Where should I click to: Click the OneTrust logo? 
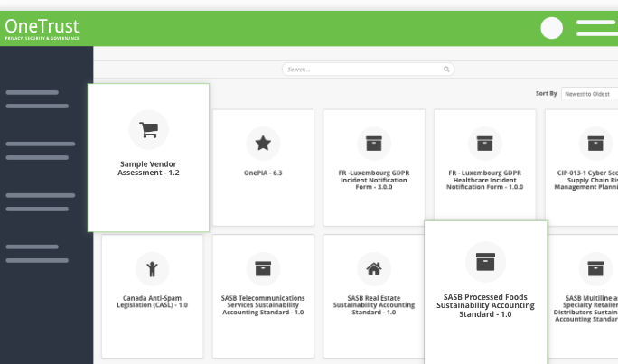(42, 29)
